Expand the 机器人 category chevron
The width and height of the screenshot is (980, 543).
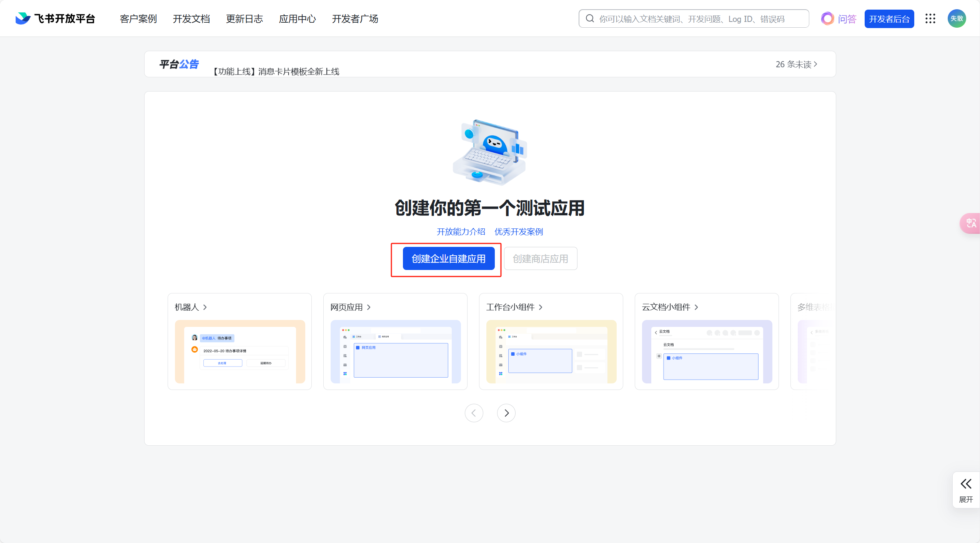(x=205, y=307)
